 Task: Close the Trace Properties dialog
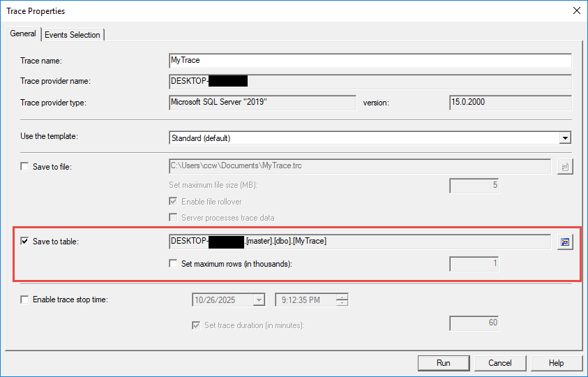click(577, 11)
